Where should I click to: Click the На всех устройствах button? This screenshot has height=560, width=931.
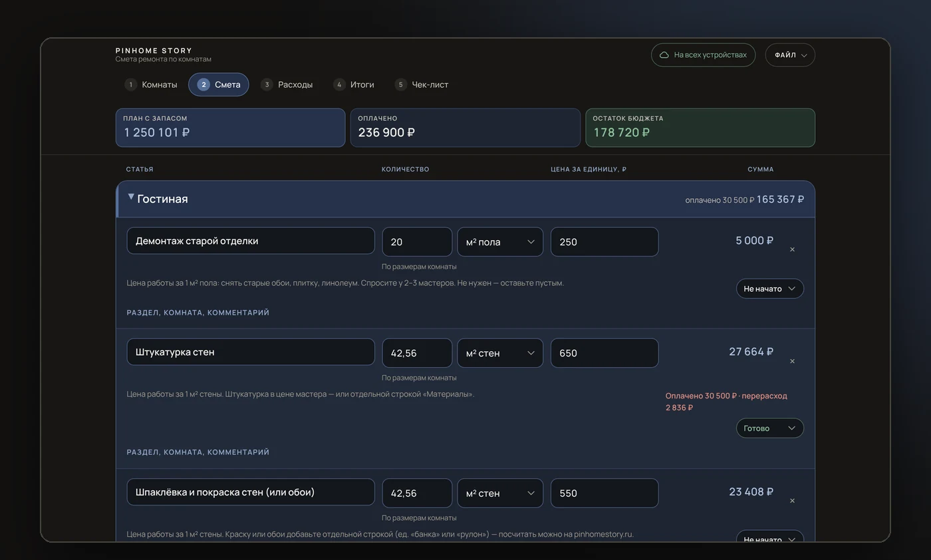pos(703,55)
